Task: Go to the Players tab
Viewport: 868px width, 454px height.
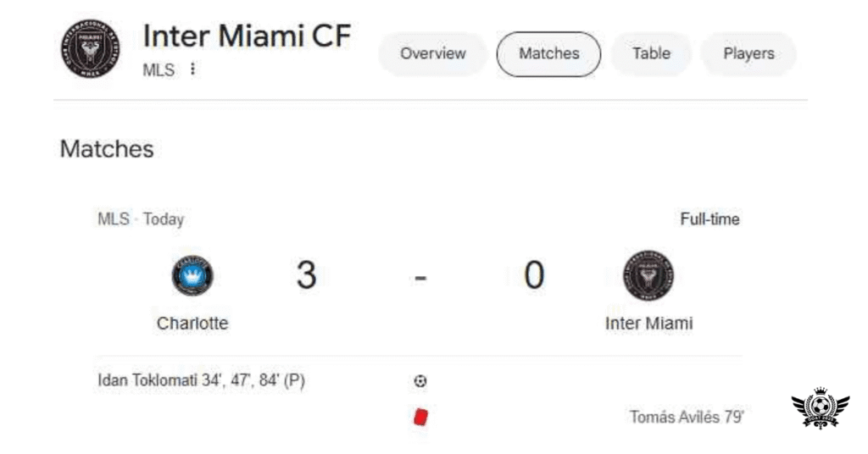Action: tap(748, 53)
